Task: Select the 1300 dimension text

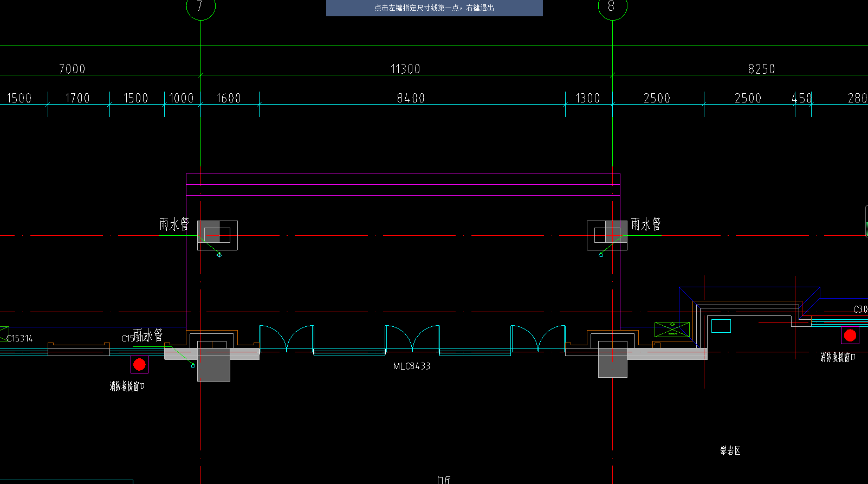Action: [x=587, y=98]
